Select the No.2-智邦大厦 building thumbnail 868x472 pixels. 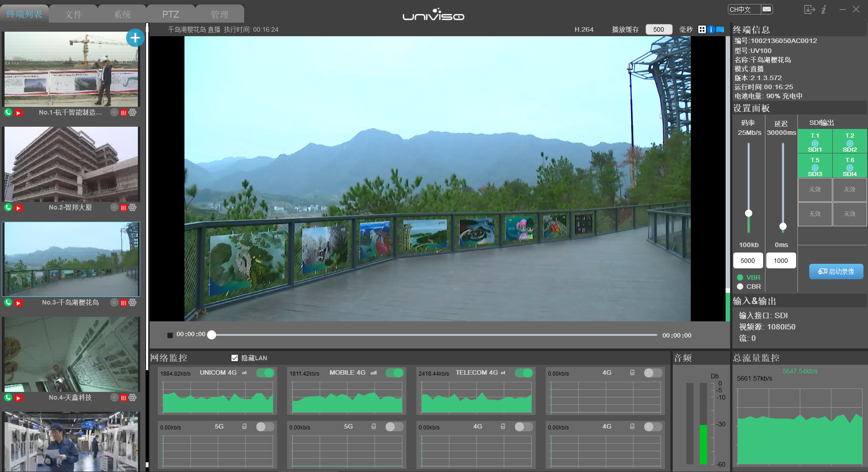(71, 164)
